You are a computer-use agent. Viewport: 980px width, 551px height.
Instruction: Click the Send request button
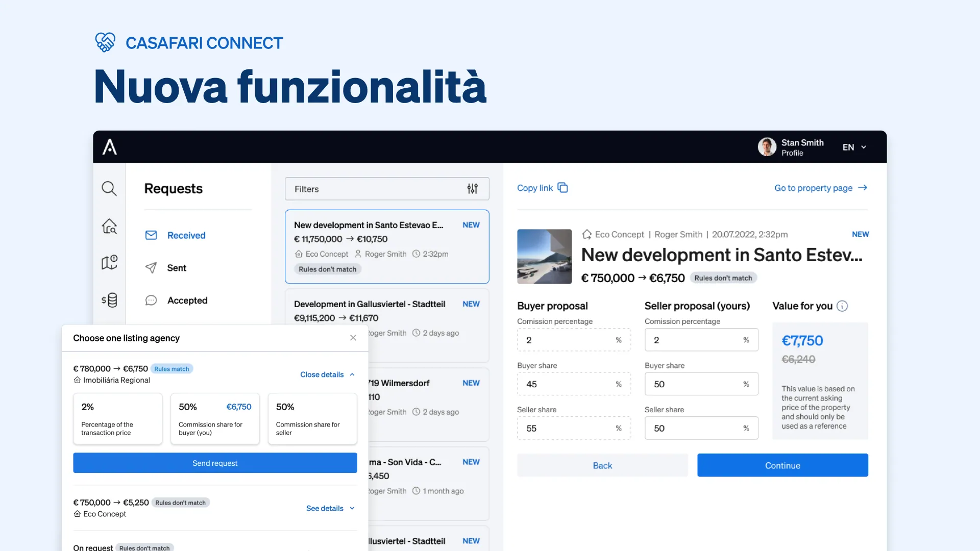pos(215,463)
